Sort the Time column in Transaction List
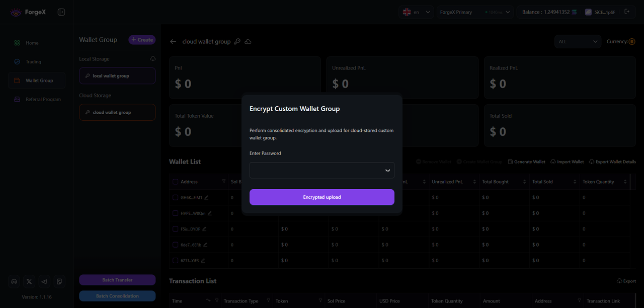 (x=208, y=301)
